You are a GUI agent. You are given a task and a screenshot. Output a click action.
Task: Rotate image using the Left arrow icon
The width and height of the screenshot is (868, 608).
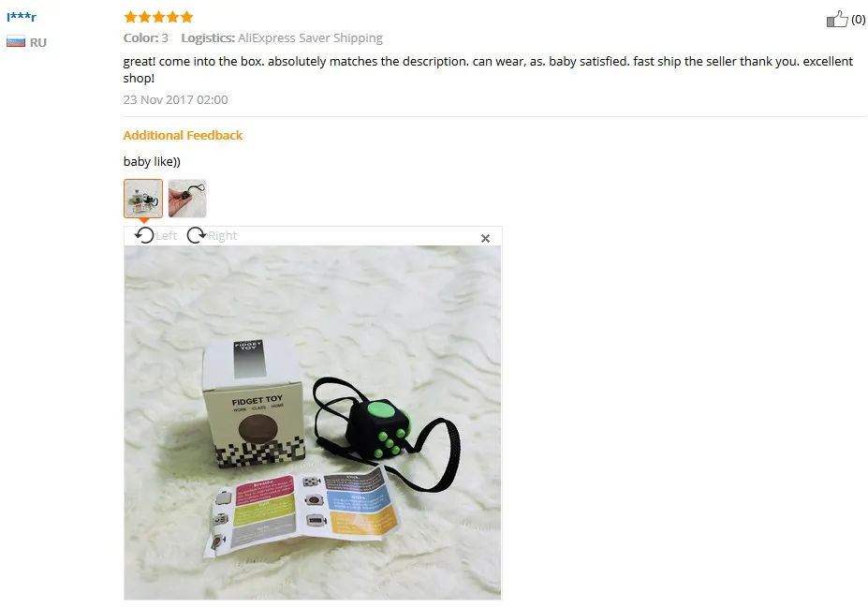(x=144, y=235)
